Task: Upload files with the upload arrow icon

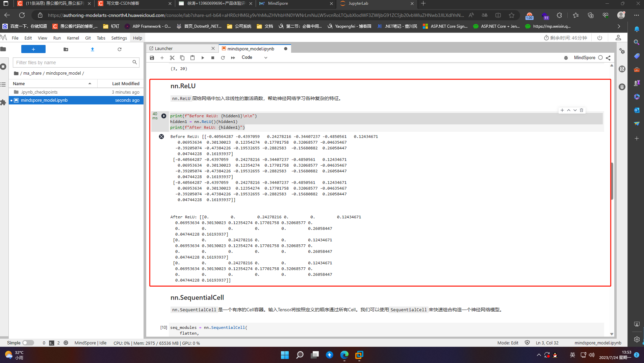Action: tap(93, 49)
